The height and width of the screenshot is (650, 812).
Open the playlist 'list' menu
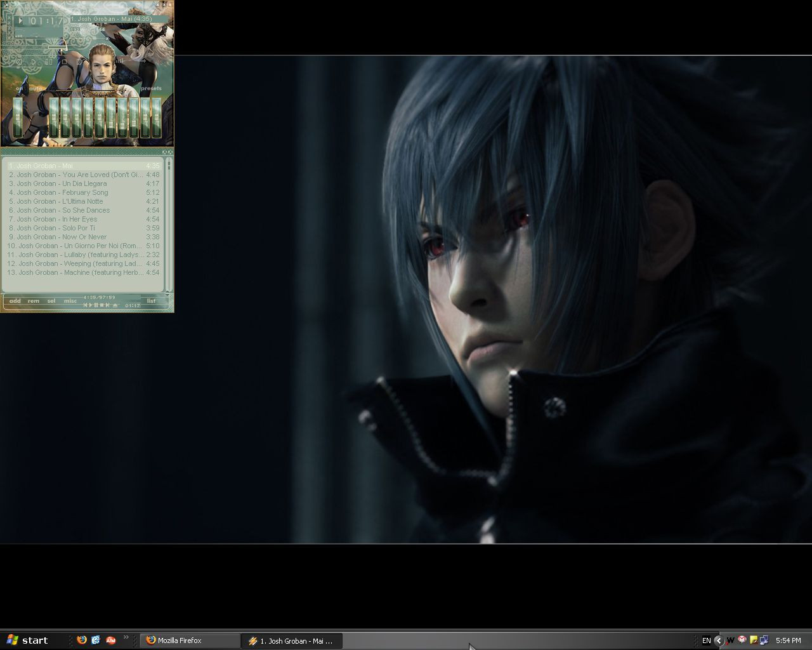(151, 301)
